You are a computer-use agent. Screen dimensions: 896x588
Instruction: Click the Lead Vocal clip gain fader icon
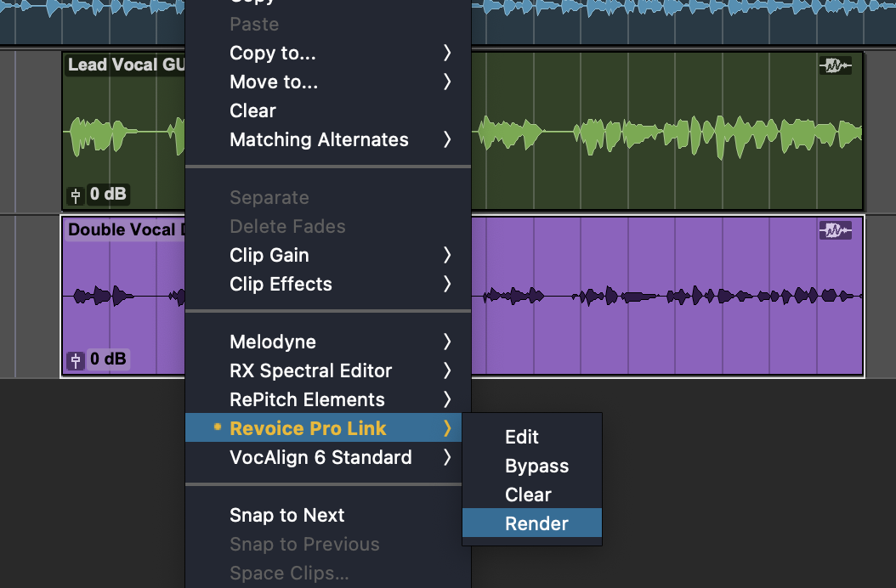76,196
